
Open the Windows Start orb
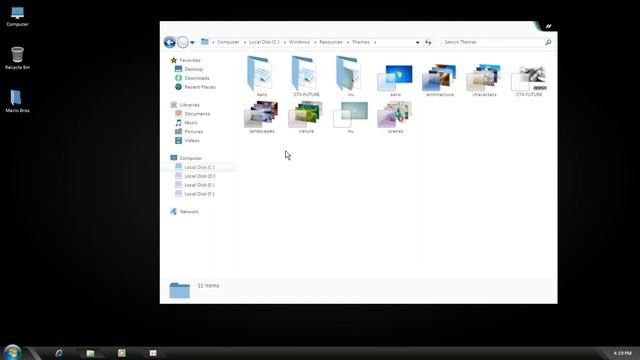12,353
